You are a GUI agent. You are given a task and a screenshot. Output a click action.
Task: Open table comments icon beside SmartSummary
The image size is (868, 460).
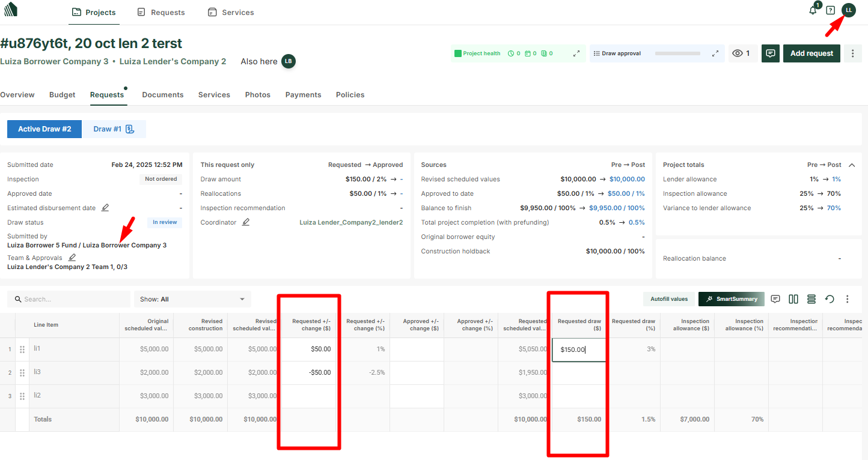tap(775, 299)
